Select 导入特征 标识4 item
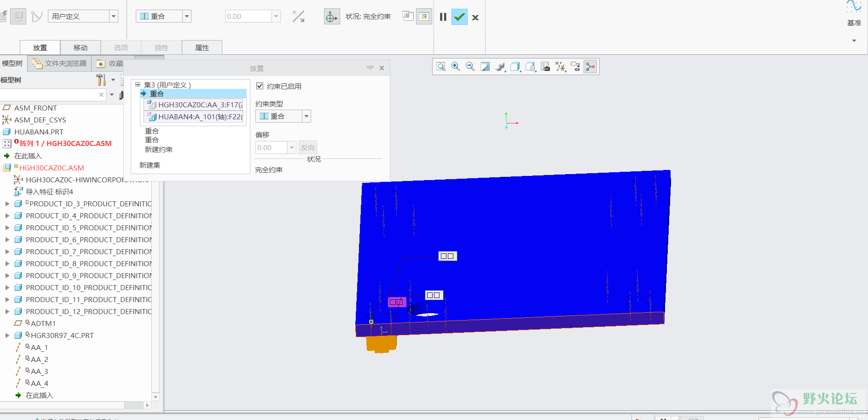868x420 pixels. point(49,192)
